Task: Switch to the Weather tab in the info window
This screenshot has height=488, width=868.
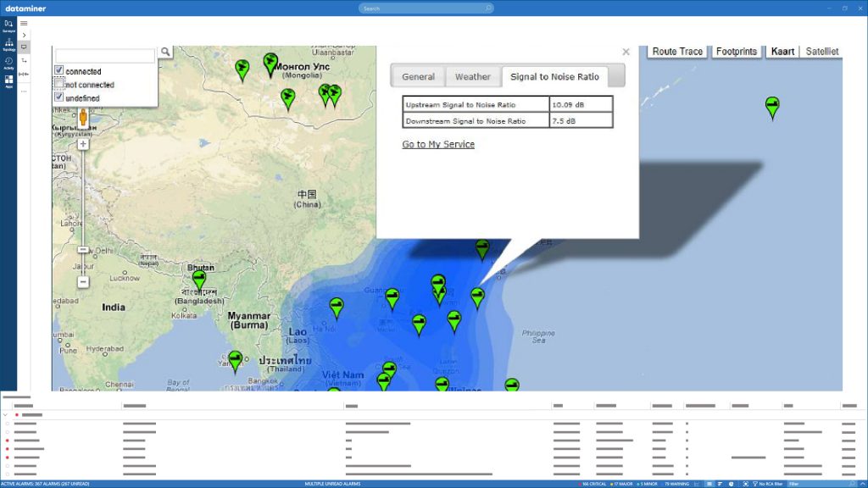Action: click(473, 77)
